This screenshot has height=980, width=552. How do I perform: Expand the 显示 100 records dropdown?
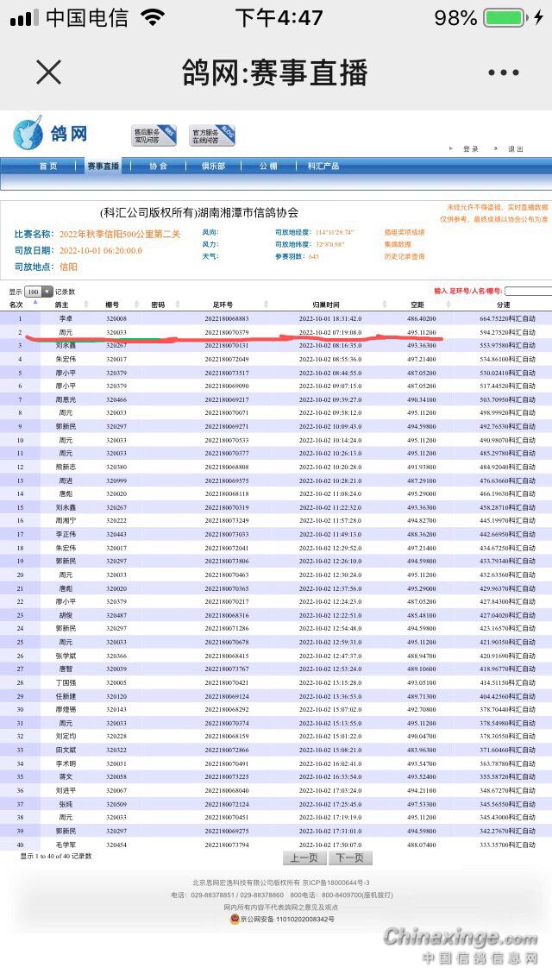coord(39,292)
